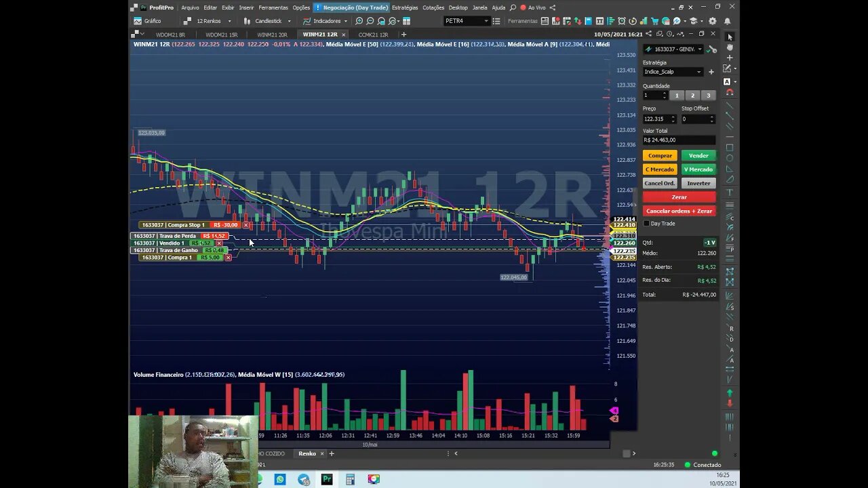Click the Valor Total field
This screenshot has width=868, height=488.
(679, 140)
